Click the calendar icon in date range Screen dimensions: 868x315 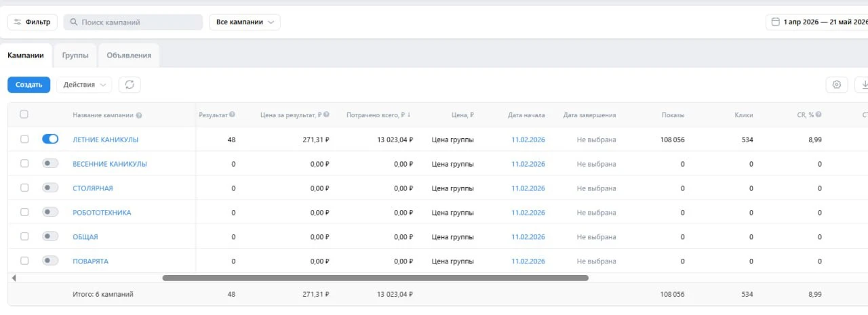776,22
